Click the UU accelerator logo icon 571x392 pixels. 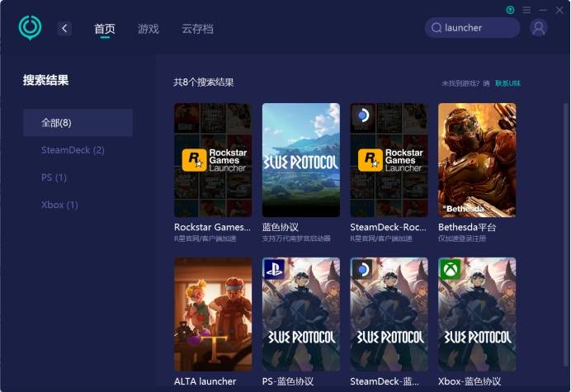click(30, 27)
